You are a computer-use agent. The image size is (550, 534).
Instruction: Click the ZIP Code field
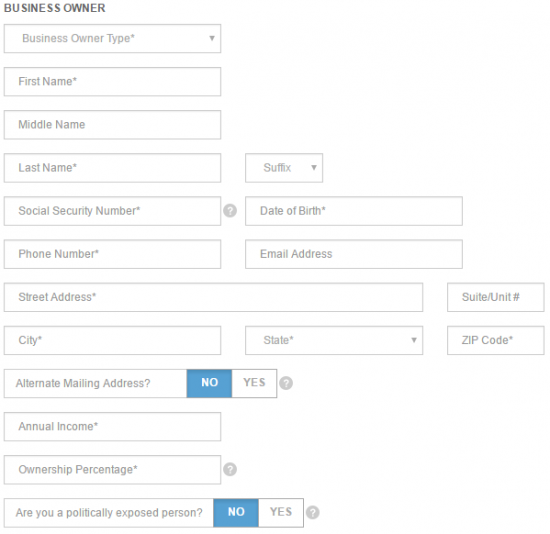[x=496, y=340]
